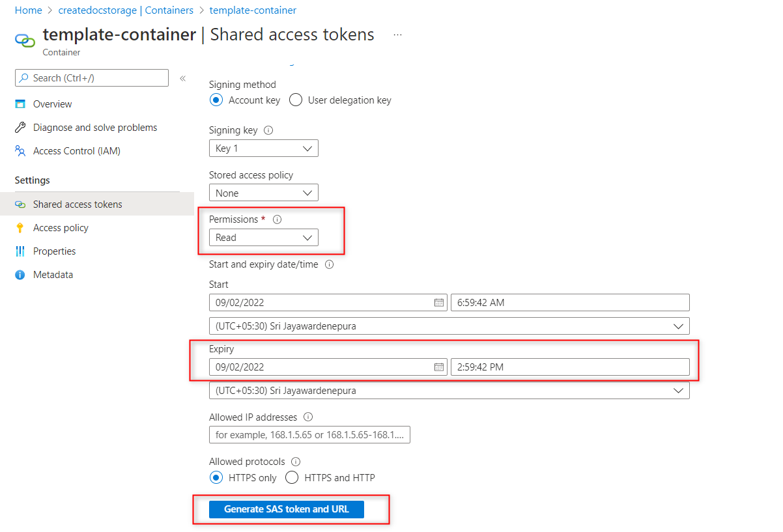The height and width of the screenshot is (532, 783).
Task: Go to Diagnose and solve problems
Action: (x=95, y=128)
